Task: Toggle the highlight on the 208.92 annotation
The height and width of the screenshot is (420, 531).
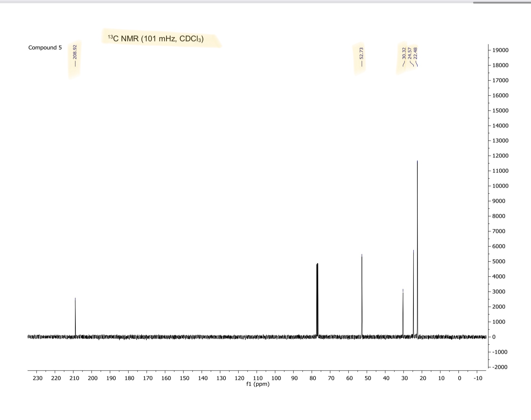Action: [x=75, y=58]
